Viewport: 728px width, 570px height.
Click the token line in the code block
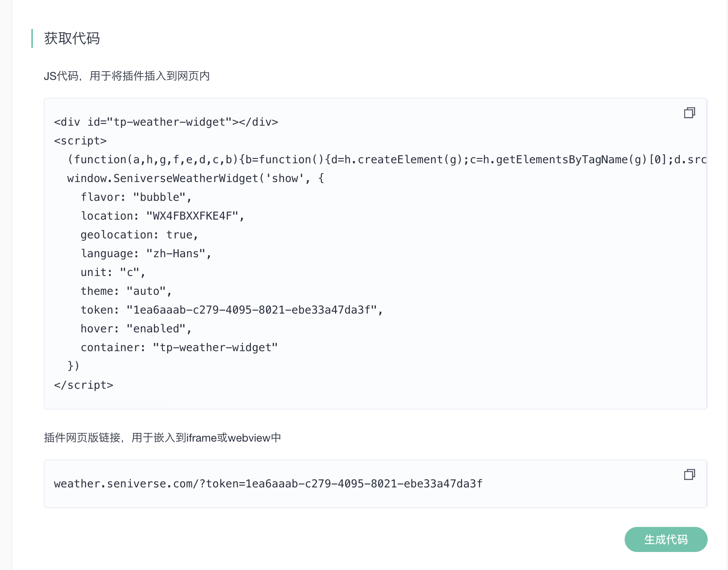232,310
